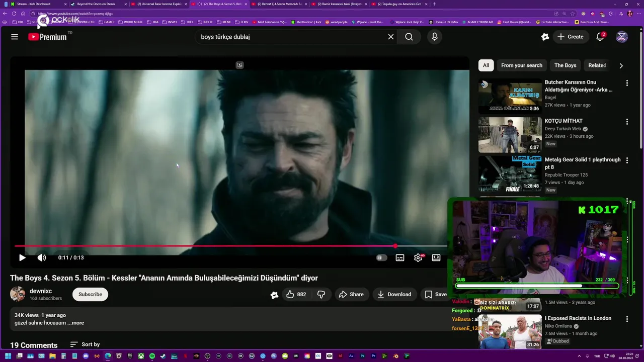Open the Sort by comments dropdown
This screenshot has height=362, width=644.
(x=85, y=344)
